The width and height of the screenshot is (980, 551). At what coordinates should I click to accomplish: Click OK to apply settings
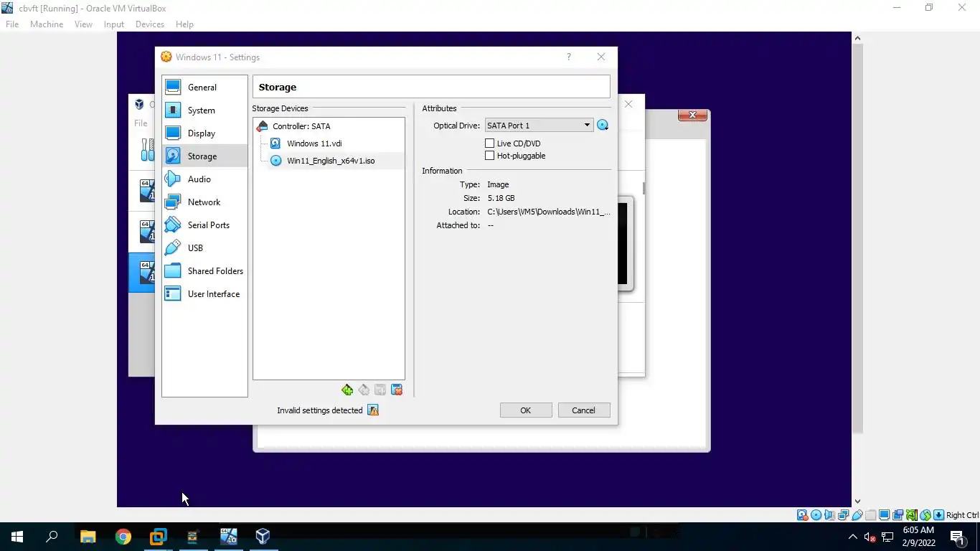pyautogui.click(x=526, y=410)
